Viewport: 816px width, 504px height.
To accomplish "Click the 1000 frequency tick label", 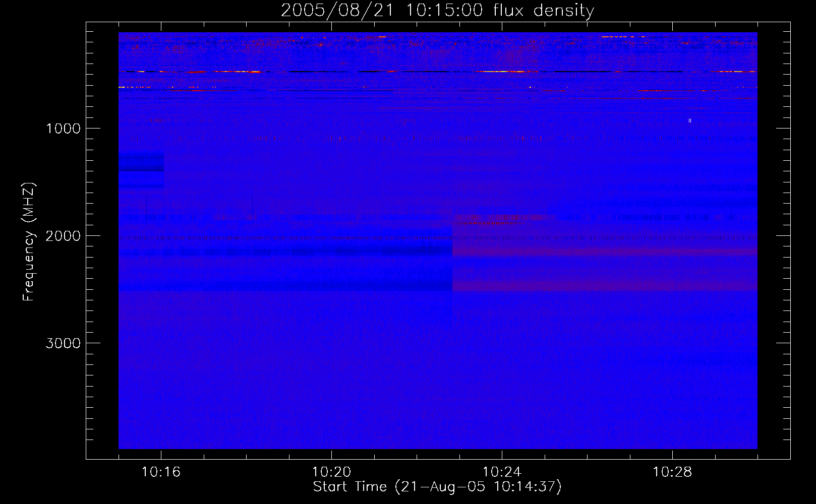I will point(63,129).
